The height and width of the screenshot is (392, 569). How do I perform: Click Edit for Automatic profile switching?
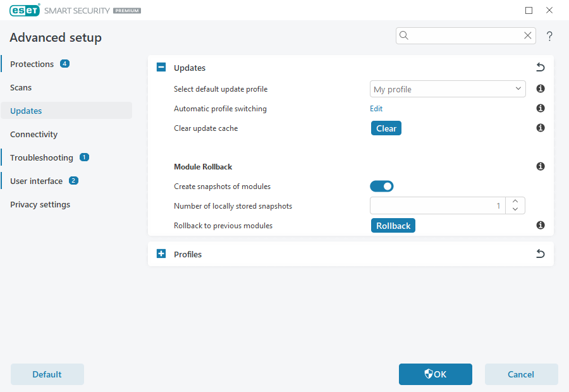(x=376, y=108)
